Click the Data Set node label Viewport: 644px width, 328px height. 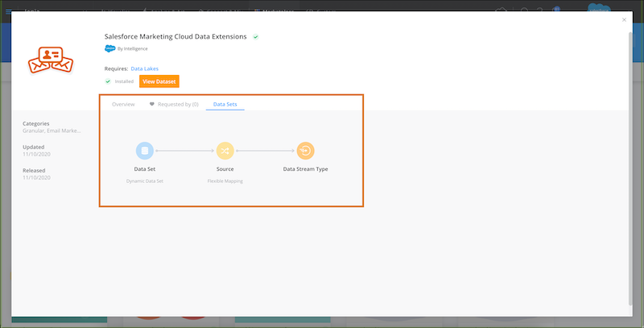(x=145, y=169)
